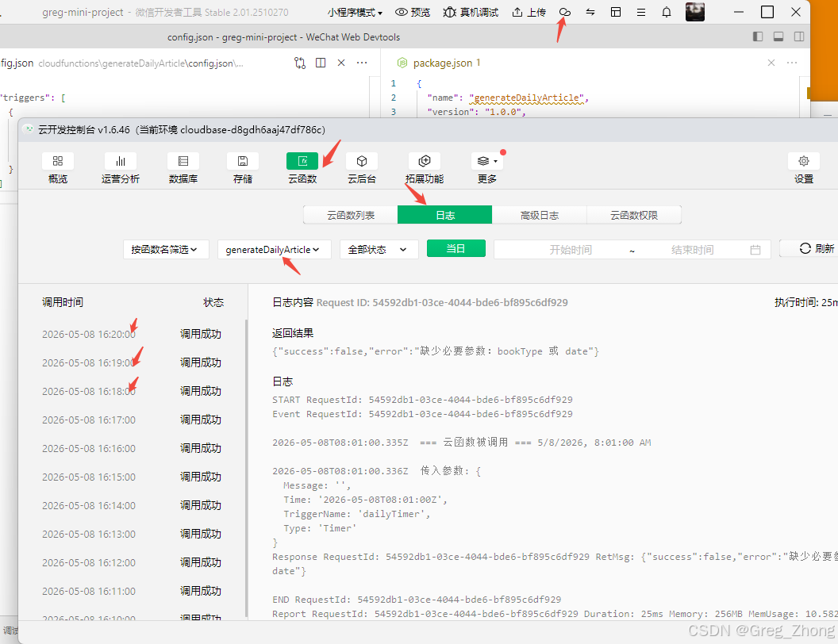The width and height of the screenshot is (838, 644).
Task: Switch to 云函数列表 tab
Action: pyautogui.click(x=351, y=215)
